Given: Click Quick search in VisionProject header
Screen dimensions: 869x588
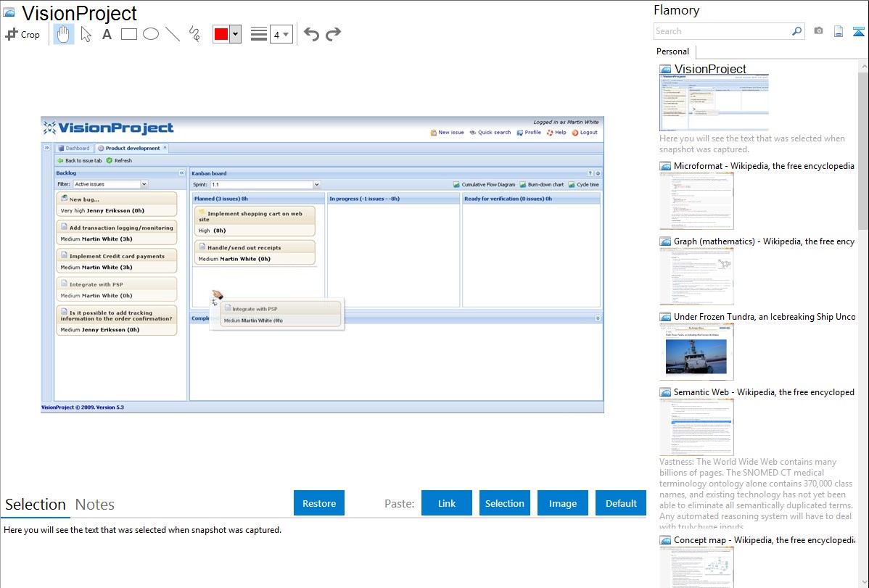Looking at the screenshot, I should click(490, 133).
